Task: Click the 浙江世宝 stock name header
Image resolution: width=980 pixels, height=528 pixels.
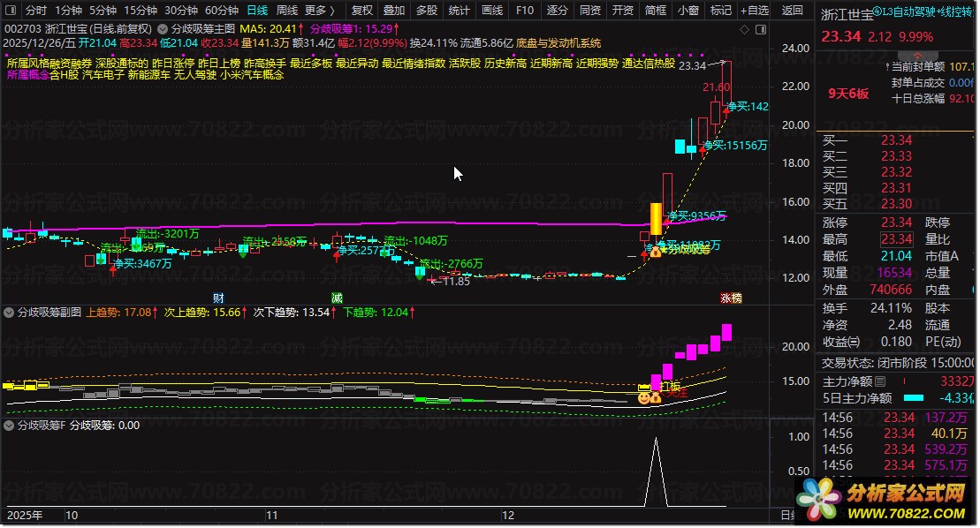Action: pos(847,14)
